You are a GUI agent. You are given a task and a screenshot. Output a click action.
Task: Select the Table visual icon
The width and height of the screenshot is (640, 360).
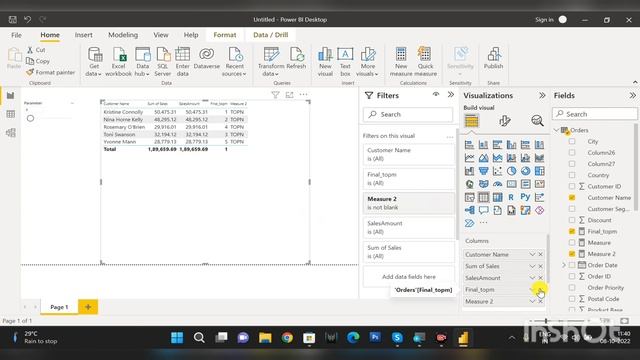[483, 197]
